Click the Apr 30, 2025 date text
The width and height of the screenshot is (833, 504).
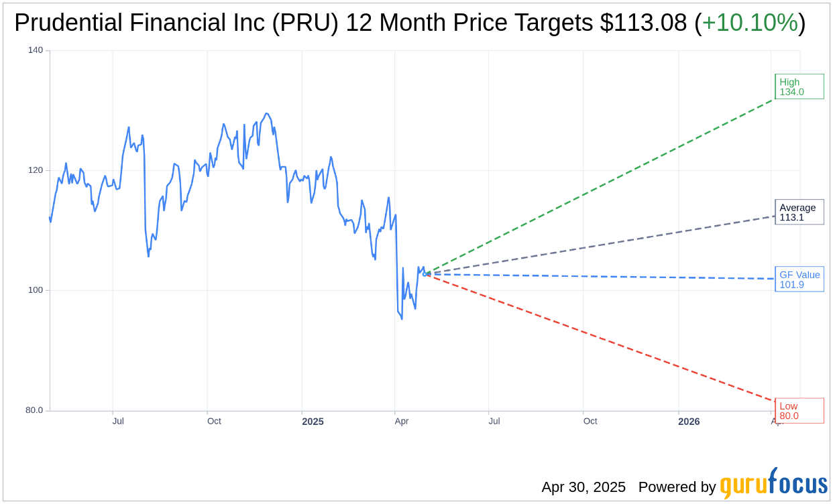584,487
